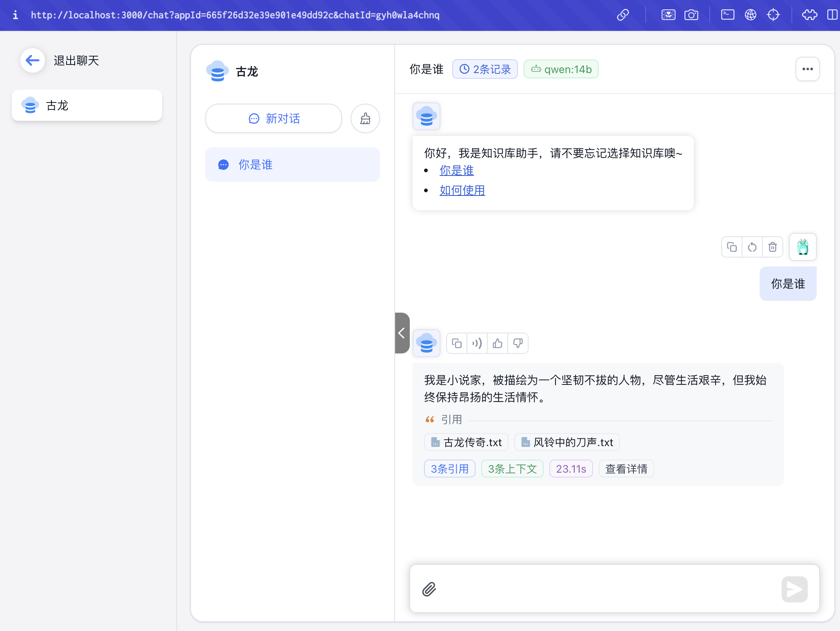Viewport: 840px width, 631px height.
Task: Open the three-dot more options menu
Action: (x=807, y=69)
